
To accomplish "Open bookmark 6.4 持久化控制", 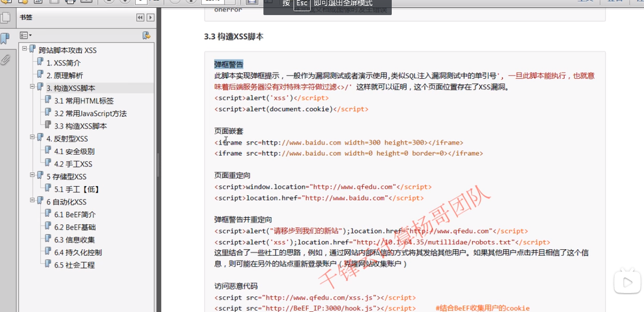I will point(78,253).
